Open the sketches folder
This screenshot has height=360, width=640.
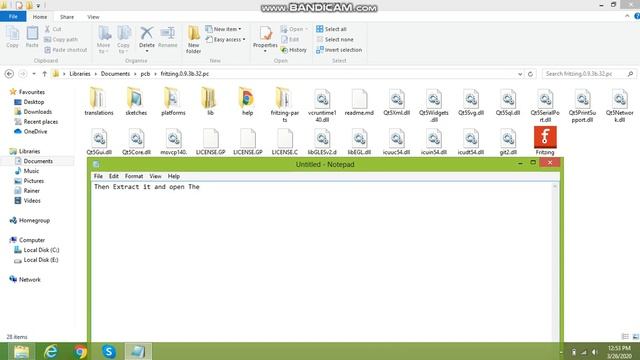136,101
